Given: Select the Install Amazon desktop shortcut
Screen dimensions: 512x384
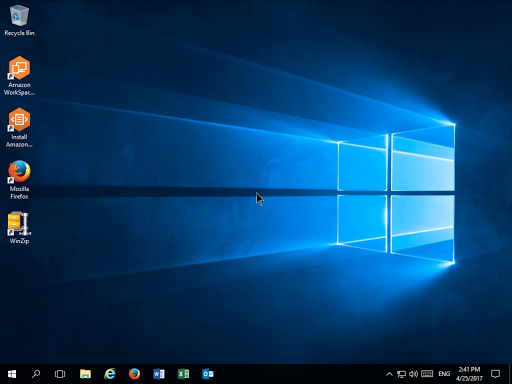Looking at the screenshot, I should [19, 128].
